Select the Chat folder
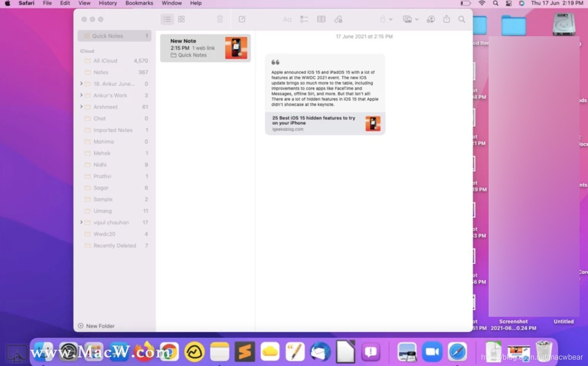The image size is (588, 366). (114, 118)
